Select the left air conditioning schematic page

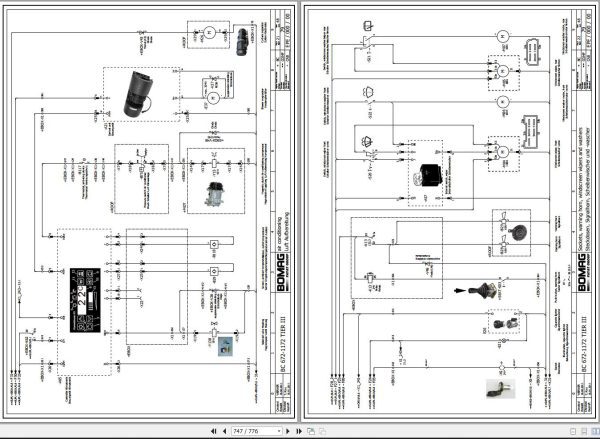150,211
